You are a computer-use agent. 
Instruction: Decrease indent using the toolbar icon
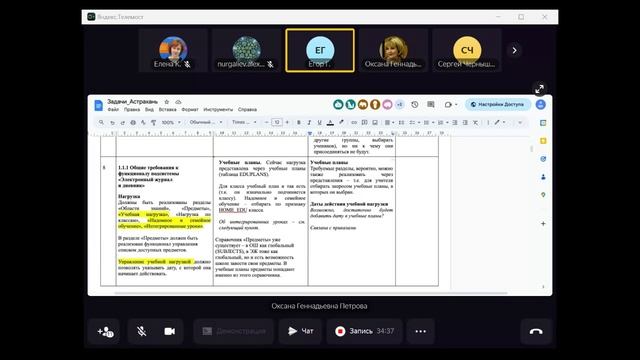(454, 122)
